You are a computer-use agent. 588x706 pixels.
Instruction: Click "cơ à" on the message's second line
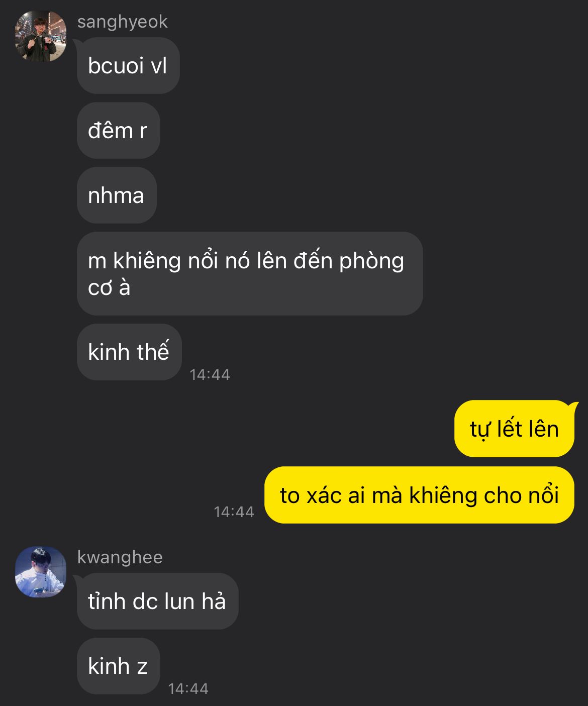[x=109, y=288]
